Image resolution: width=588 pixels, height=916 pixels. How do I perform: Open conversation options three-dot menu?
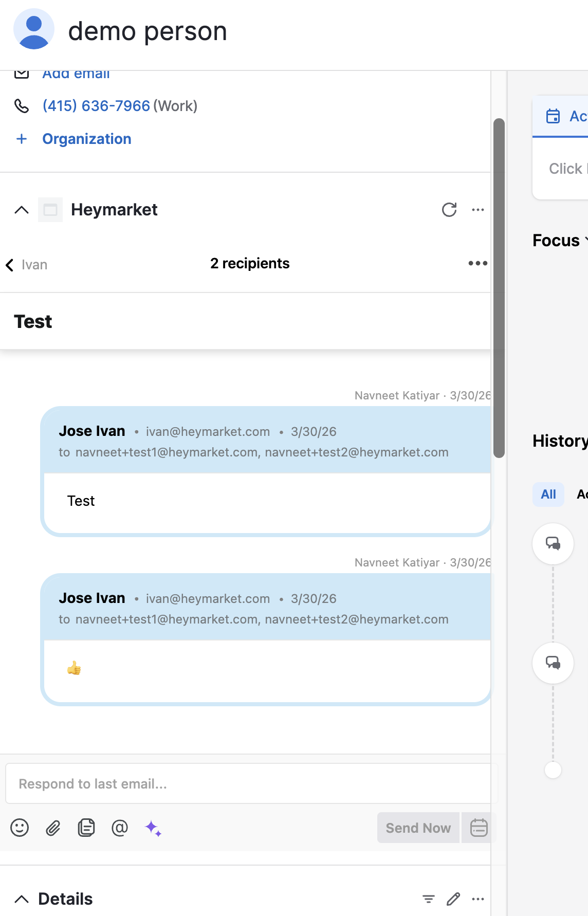pos(478,263)
